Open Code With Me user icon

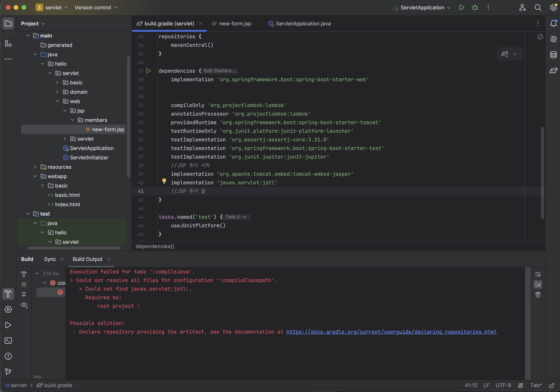click(522, 8)
